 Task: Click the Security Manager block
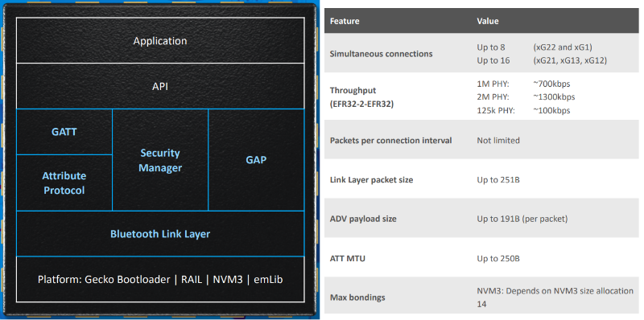[x=160, y=160]
